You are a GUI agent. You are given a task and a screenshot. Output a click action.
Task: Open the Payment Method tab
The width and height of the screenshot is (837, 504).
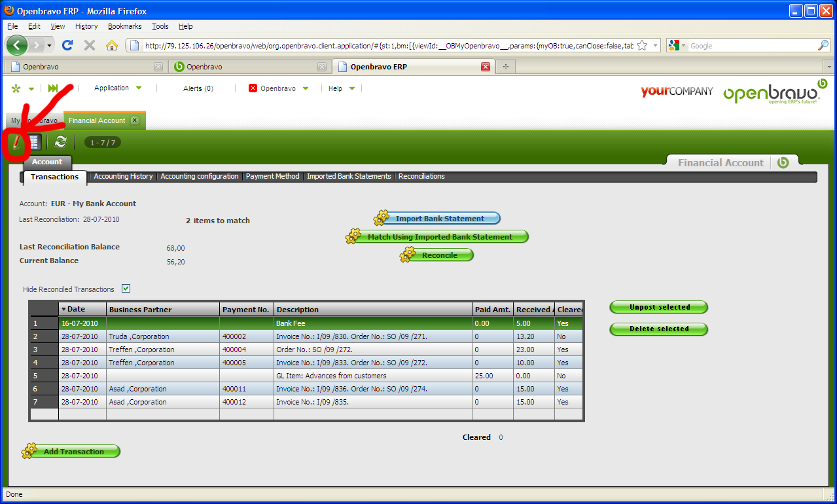click(x=272, y=176)
